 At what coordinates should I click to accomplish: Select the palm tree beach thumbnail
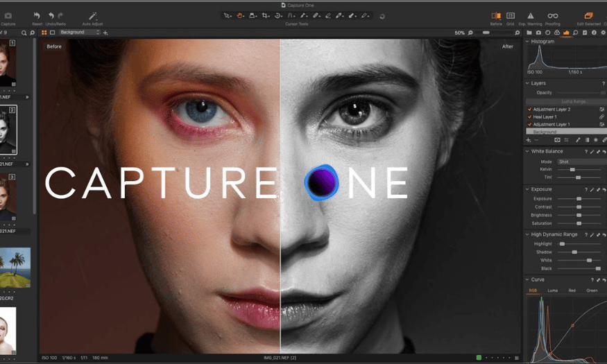tap(15, 268)
